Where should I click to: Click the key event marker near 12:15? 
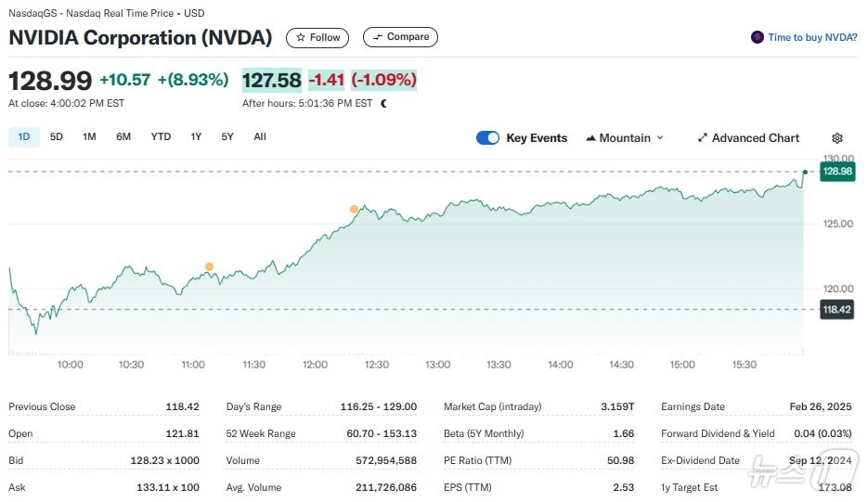(354, 210)
